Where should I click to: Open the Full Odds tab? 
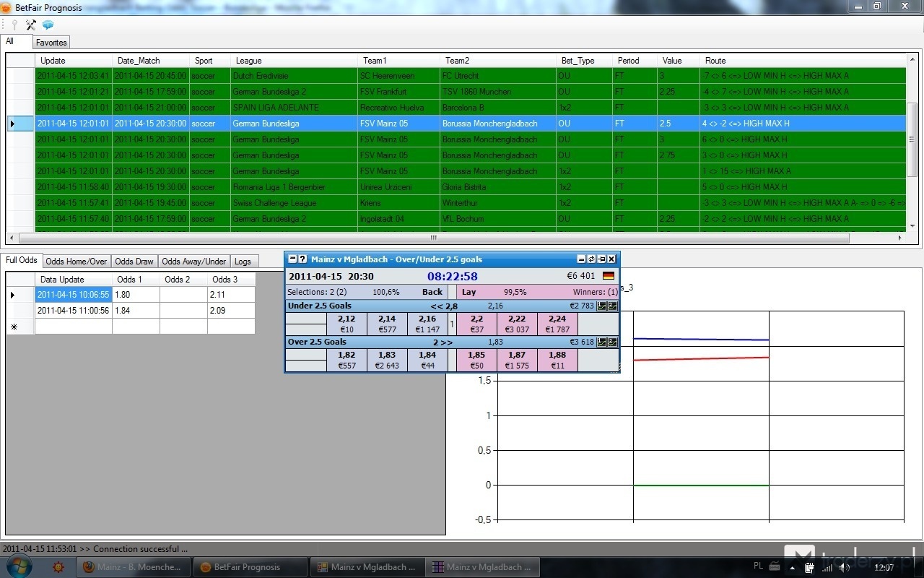[x=22, y=260]
